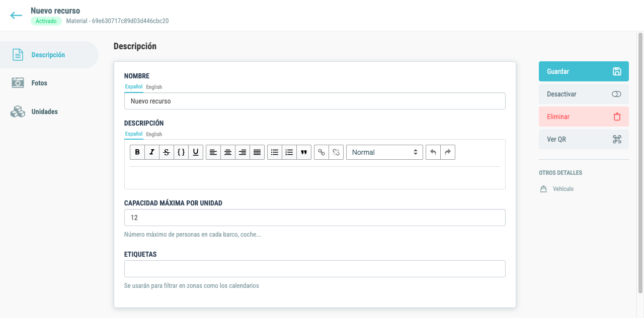This screenshot has width=644, height=318.
Task: Center align the description text
Action: click(228, 152)
